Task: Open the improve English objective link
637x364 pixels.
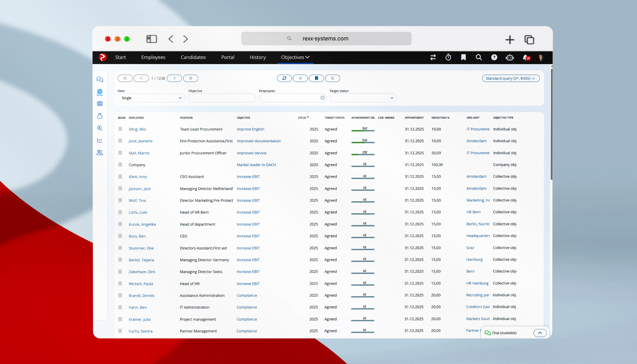Action: point(250,129)
